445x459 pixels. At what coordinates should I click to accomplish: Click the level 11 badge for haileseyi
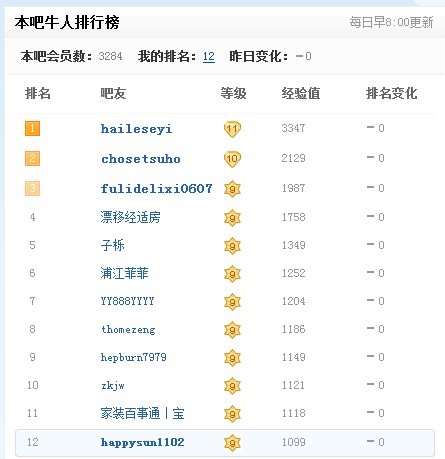232,129
